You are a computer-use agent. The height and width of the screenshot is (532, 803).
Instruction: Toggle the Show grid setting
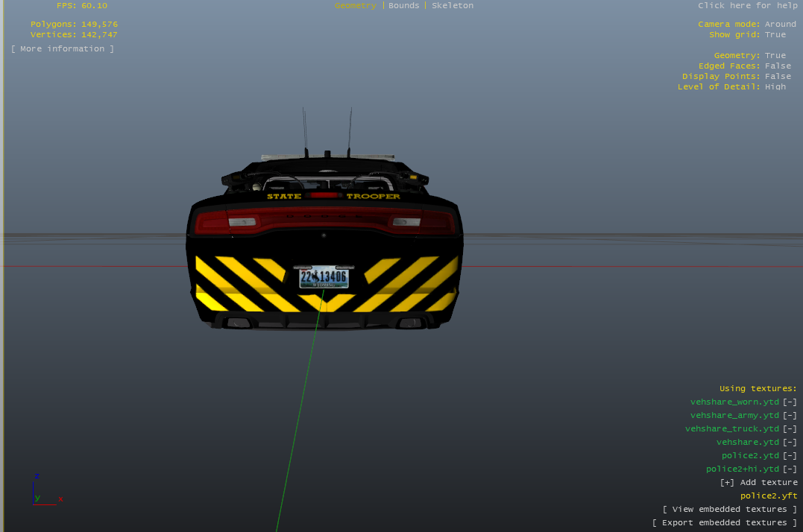pyautogui.click(x=775, y=35)
